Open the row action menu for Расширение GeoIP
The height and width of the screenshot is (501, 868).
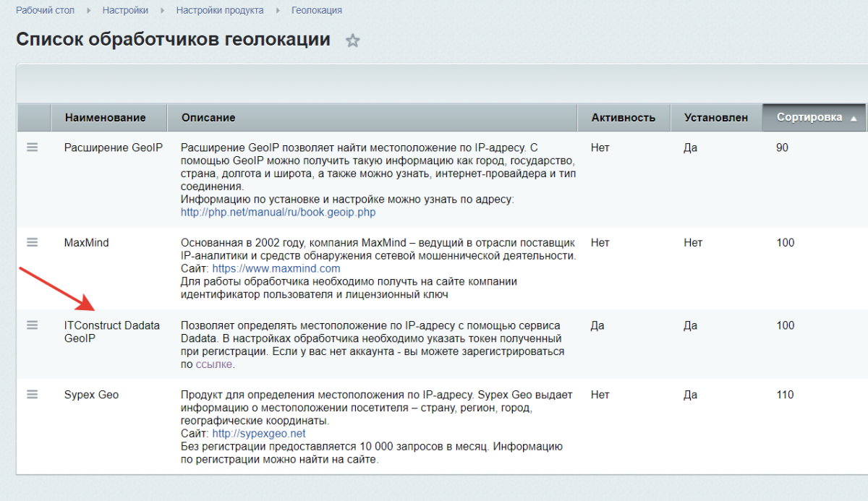pyautogui.click(x=32, y=147)
